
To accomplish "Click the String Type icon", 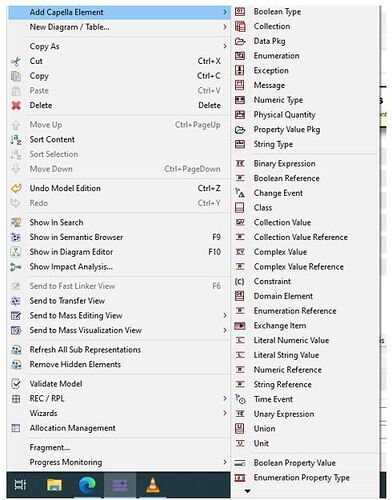I will (240, 144).
